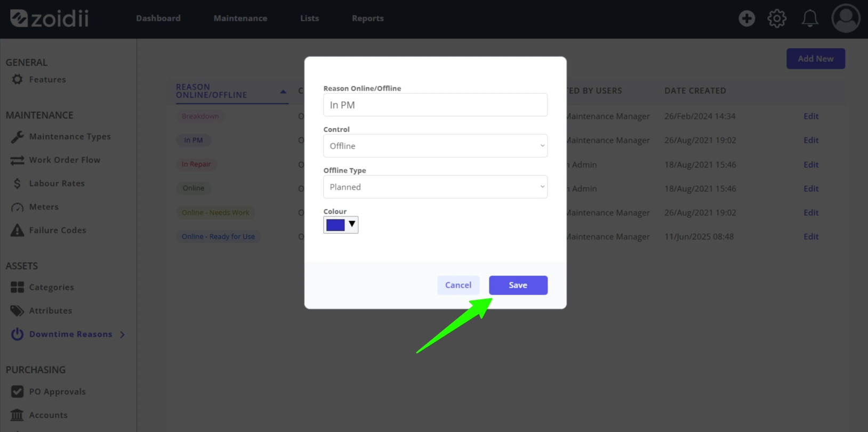The image size is (868, 432).
Task: Click the Reason Online/Offline text field
Action: pos(435,105)
